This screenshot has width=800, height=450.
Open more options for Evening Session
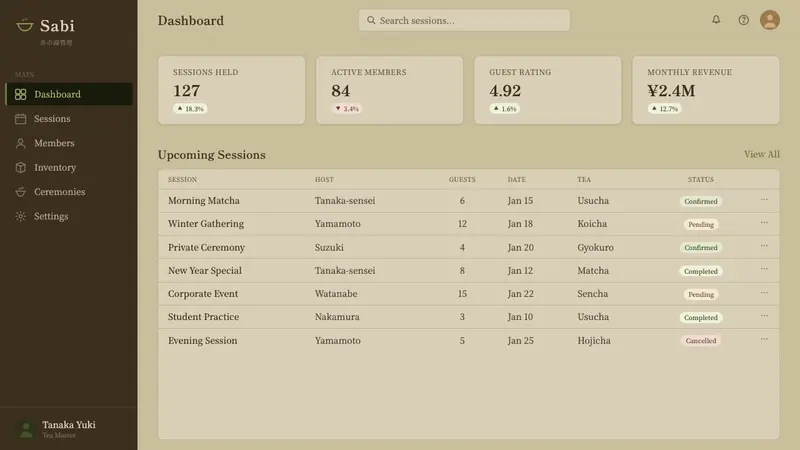click(x=764, y=339)
